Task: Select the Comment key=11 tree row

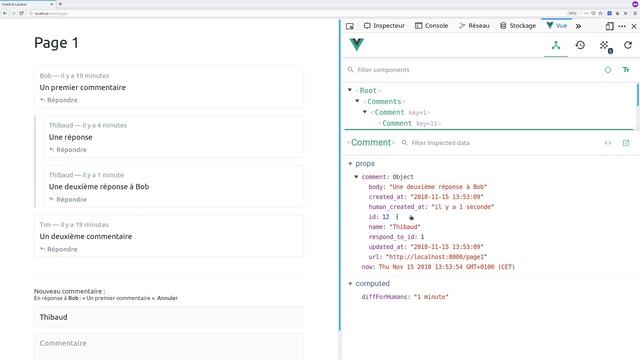Action: pos(490,123)
